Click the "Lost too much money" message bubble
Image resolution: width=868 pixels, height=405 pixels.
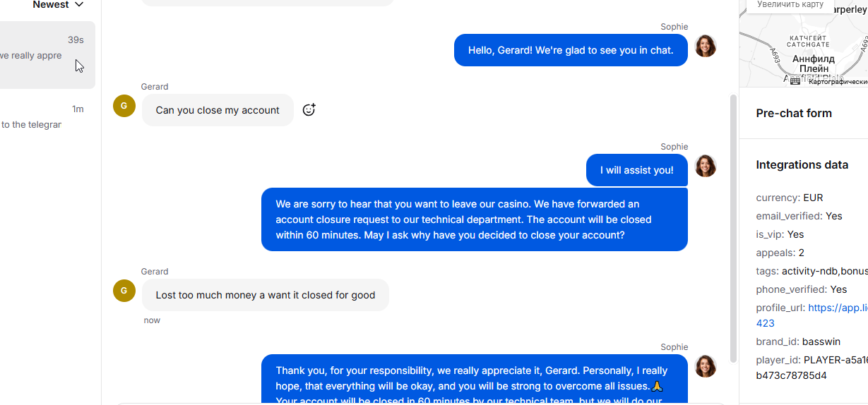[x=265, y=295]
